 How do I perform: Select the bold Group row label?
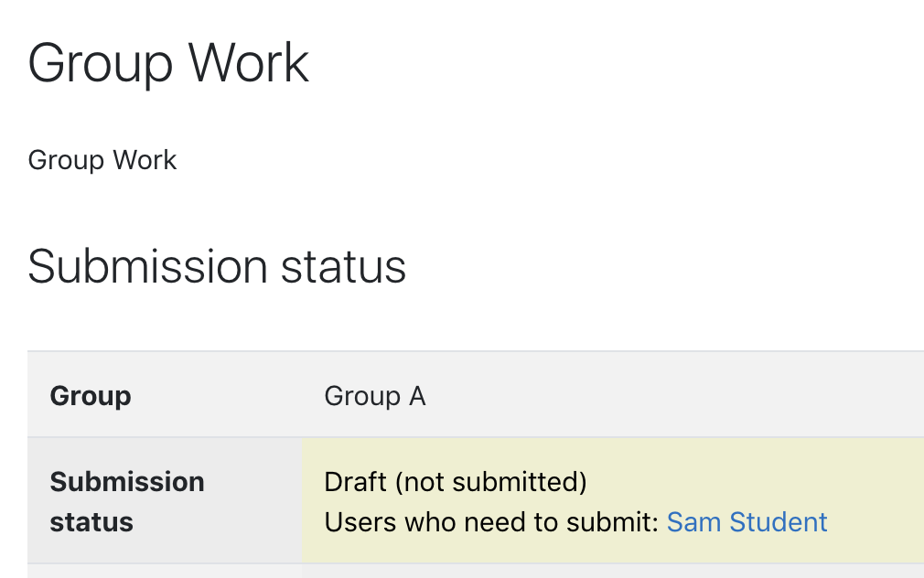coord(91,396)
